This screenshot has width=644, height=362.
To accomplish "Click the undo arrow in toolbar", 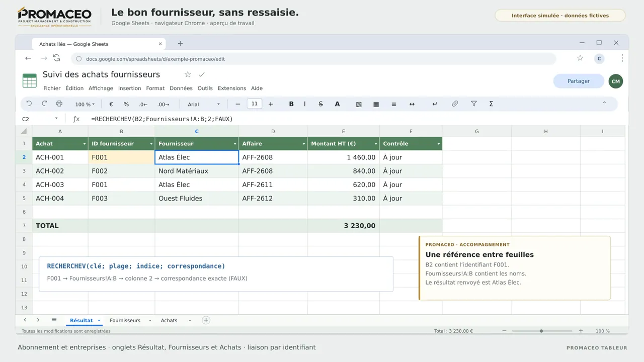I will tap(29, 104).
